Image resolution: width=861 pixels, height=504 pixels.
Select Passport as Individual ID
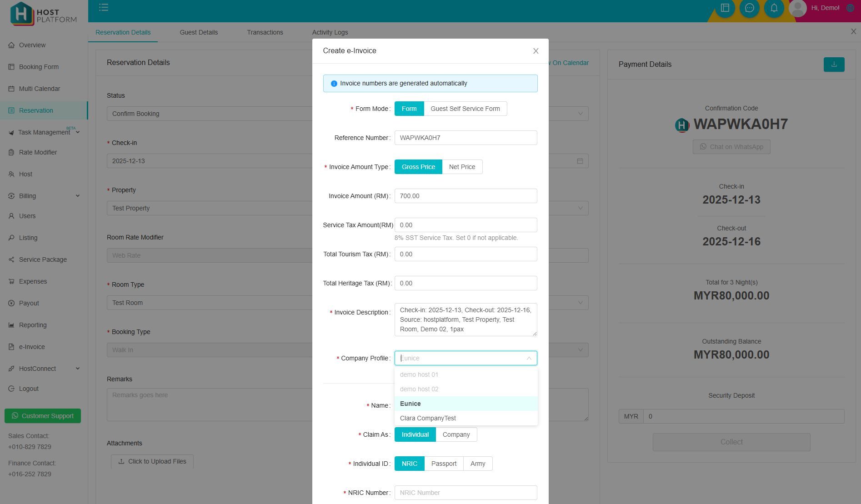coord(444,464)
